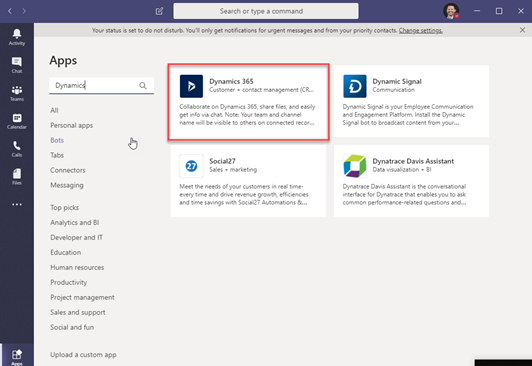Dismiss the do not disturb banner
Image resolution: width=532 pixels, height=366 pixels.
(522, 30)
